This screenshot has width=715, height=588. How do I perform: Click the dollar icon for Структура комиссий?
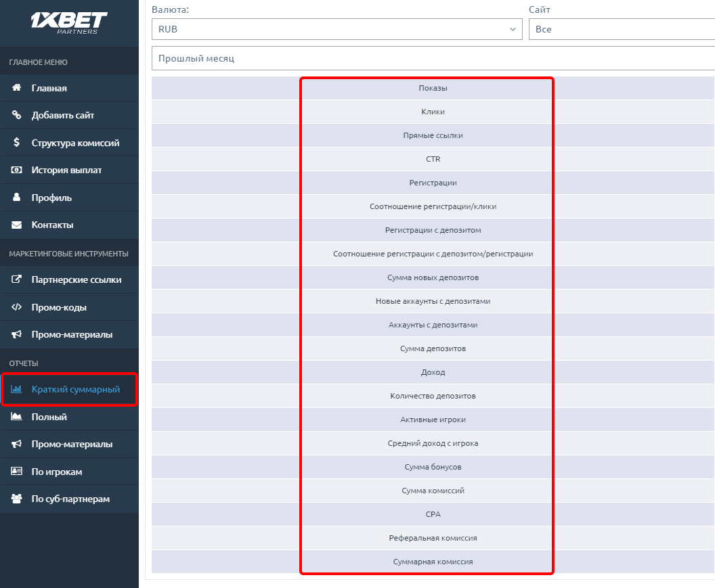pyautogui.click(x=16, y=142)
